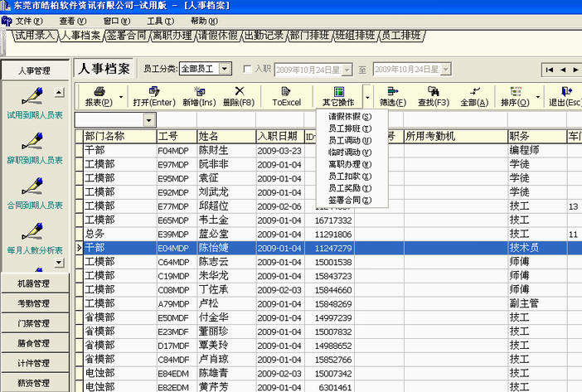Sort by the 部门名称 column header
Image resolution: width=582 pixels, height=392 pixels.
click(120, 136)
